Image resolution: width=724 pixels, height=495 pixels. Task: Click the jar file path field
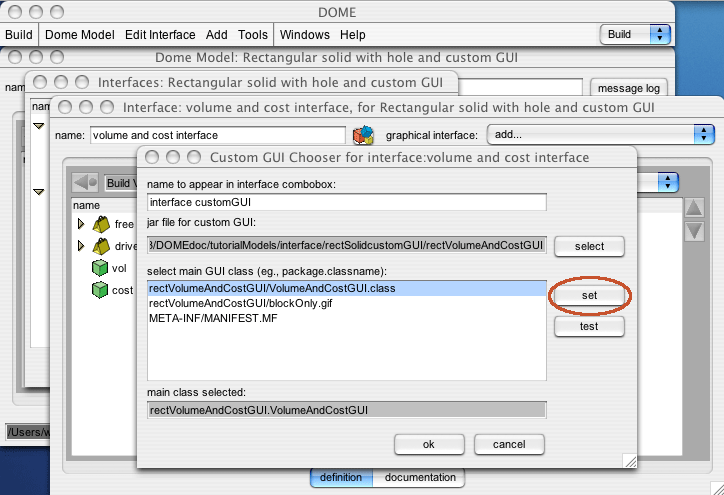(347, 245)
